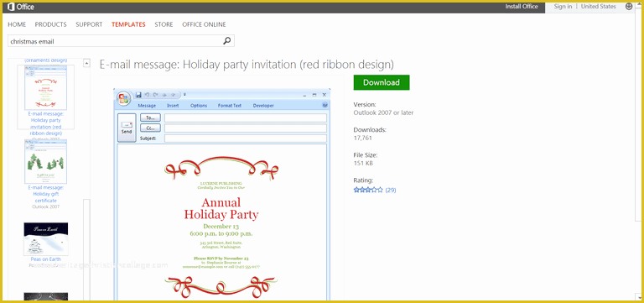Open the Holiday gift certificate text link
The width and height of the screenshot is (644, 303).
pos(45,194)
